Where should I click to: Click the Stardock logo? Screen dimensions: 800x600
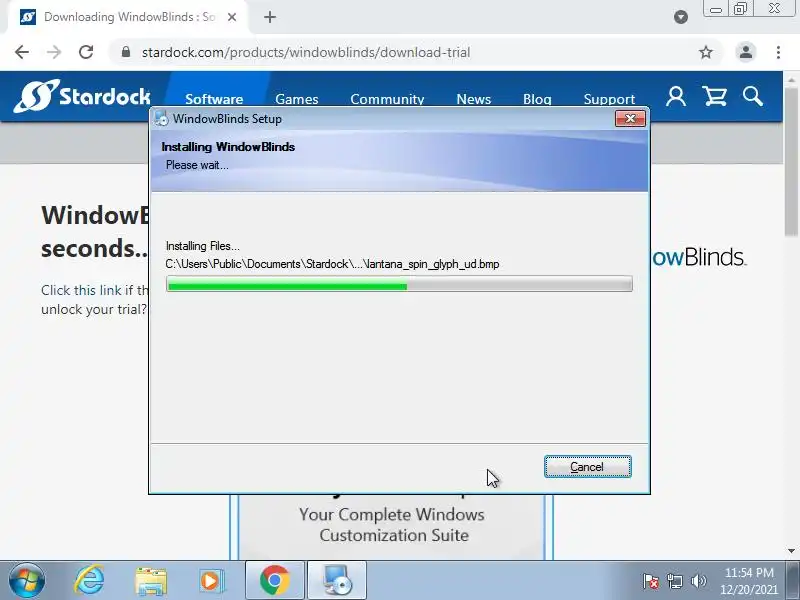click(83, 96)
